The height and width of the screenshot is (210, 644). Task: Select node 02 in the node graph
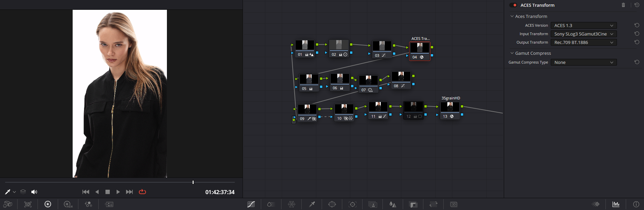point(339,48)
